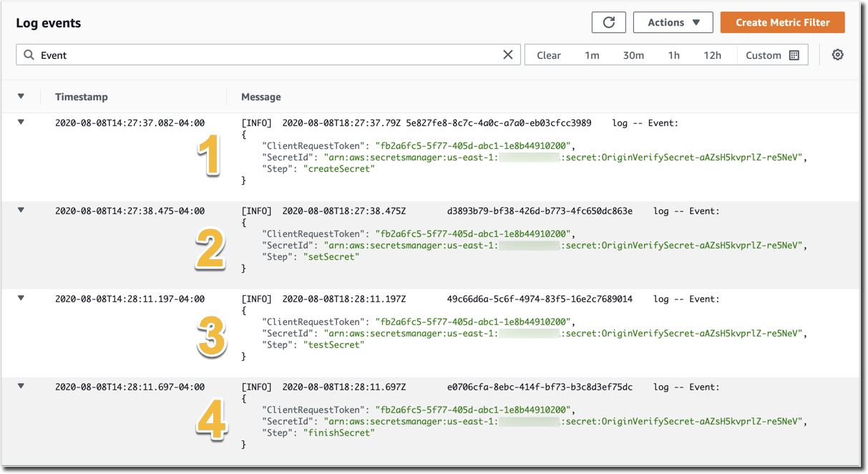Open the Actions dropdown
868x474 pixels.
click(x=672, y=21)
